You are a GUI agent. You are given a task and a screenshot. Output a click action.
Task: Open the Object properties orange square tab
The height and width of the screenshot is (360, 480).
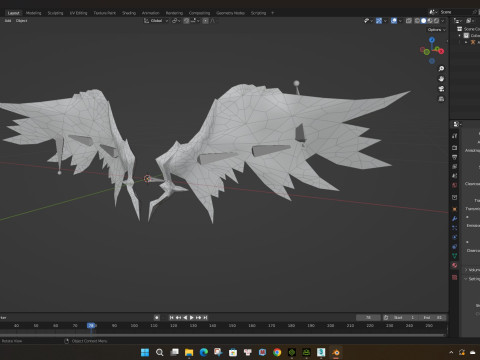pyautogui.click(x=455, y=209)
